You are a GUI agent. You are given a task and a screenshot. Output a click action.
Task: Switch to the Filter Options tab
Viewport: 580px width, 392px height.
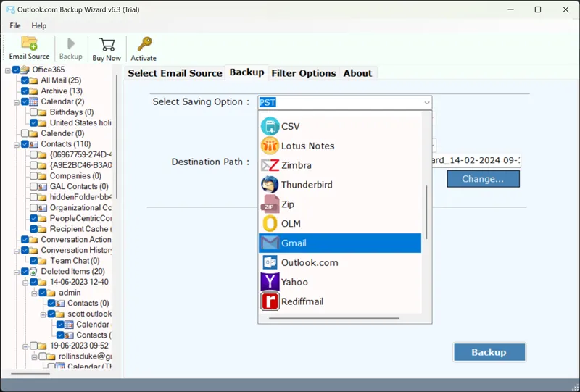point(303,73)
